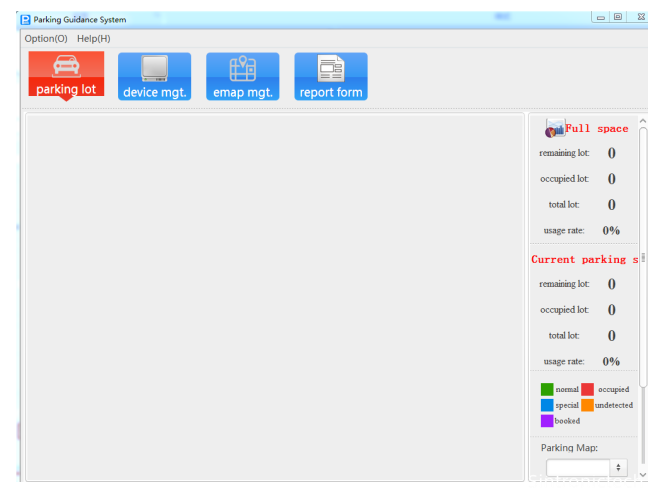Click the Parking Guidance System title icon
The width and height of the screenshot is (661, 503).
click(26, 19)
